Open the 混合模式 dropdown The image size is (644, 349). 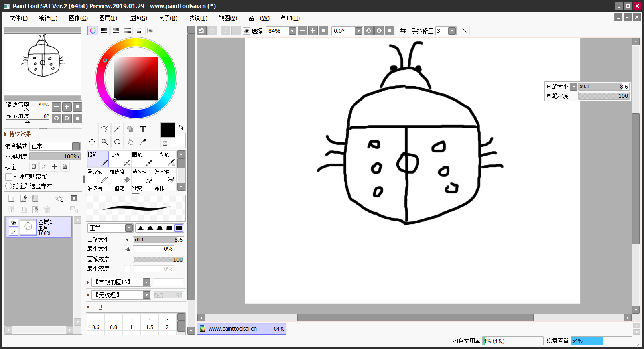tap(76, 146)
